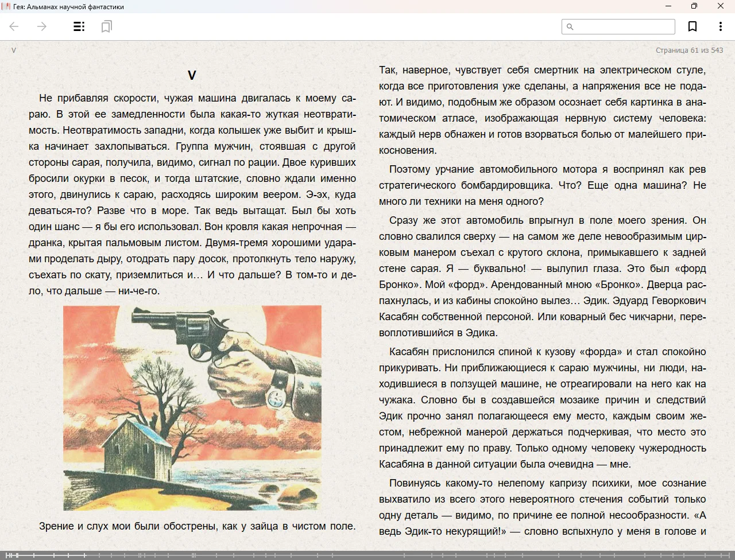Click the small running header 'V' top-left
The height and width of the screenshot is (560, 735).
tap(14, 50)
